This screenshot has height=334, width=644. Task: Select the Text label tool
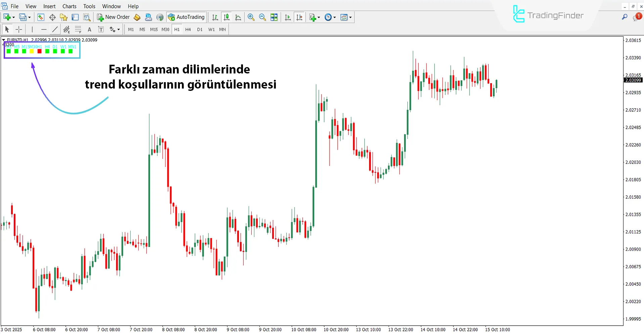89,30
